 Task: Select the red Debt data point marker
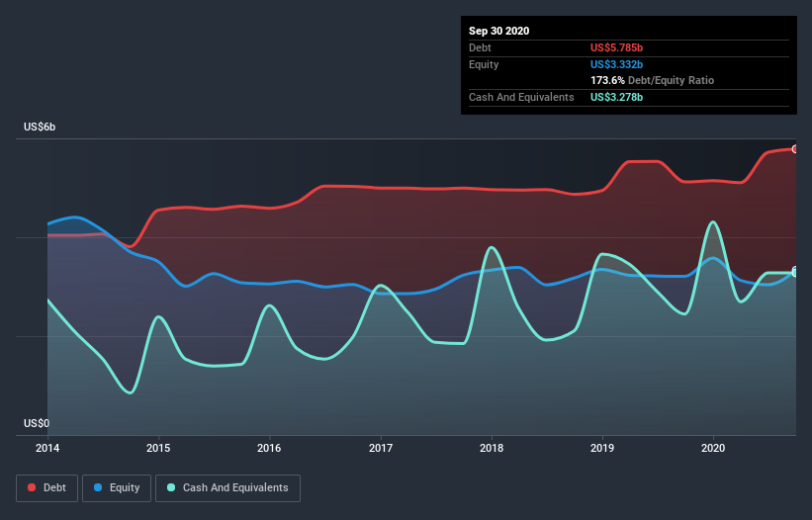[795, 149]
